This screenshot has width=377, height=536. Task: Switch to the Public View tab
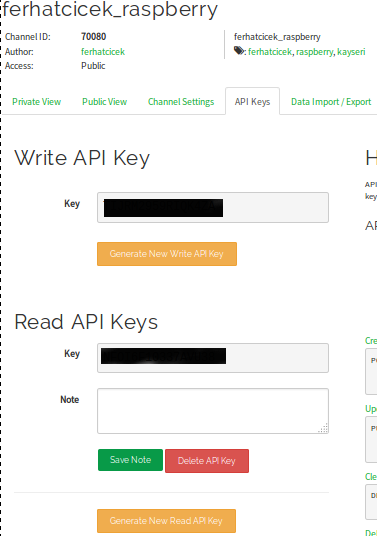coord(105,102)
